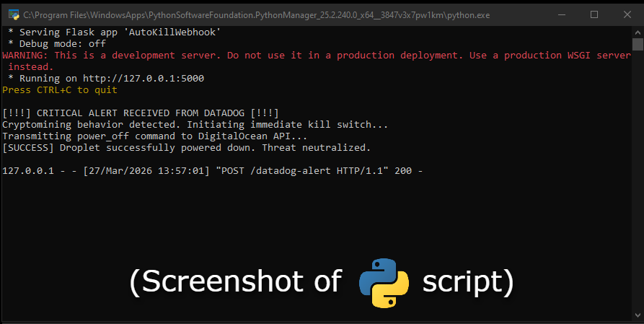Image resolution: width=644 pixels, height=324 pixels.
Task: Click the vertical scrollbar thumb
Action: 638,44
